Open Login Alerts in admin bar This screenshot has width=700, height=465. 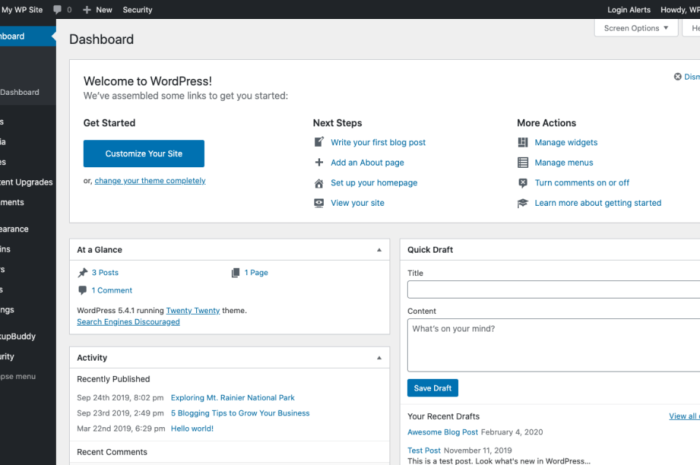[x=629, y=10]
